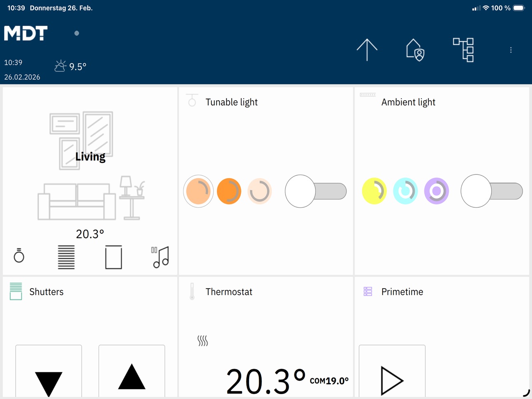
Task: Open the three-dot overflow menu
Action: coord(511,50)
